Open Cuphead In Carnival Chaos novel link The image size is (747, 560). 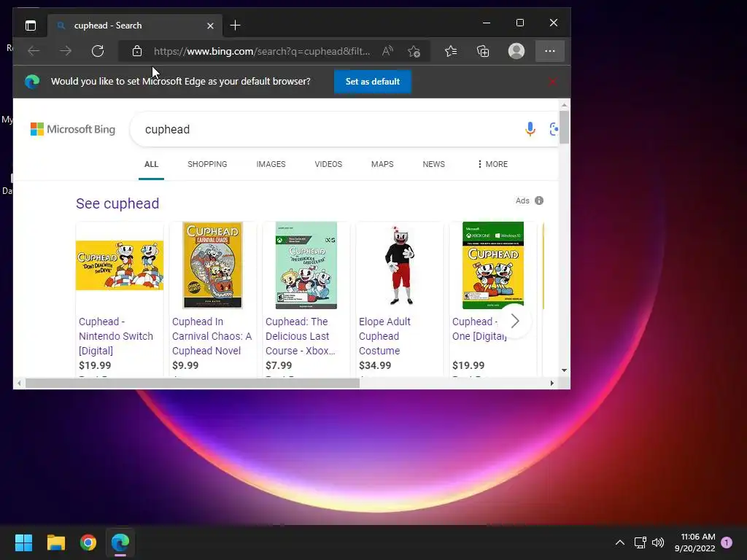[x=212, y=336]
